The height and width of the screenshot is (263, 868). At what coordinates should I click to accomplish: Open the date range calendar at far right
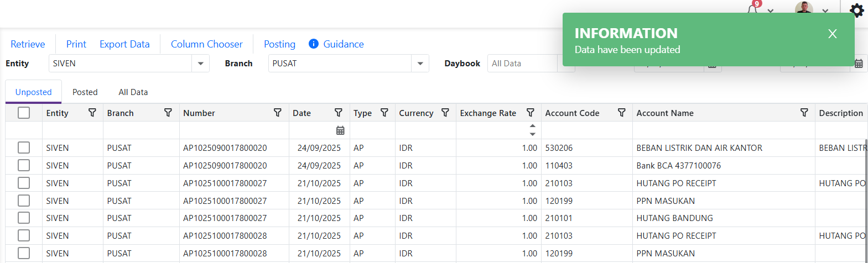(x=859, y=64)
